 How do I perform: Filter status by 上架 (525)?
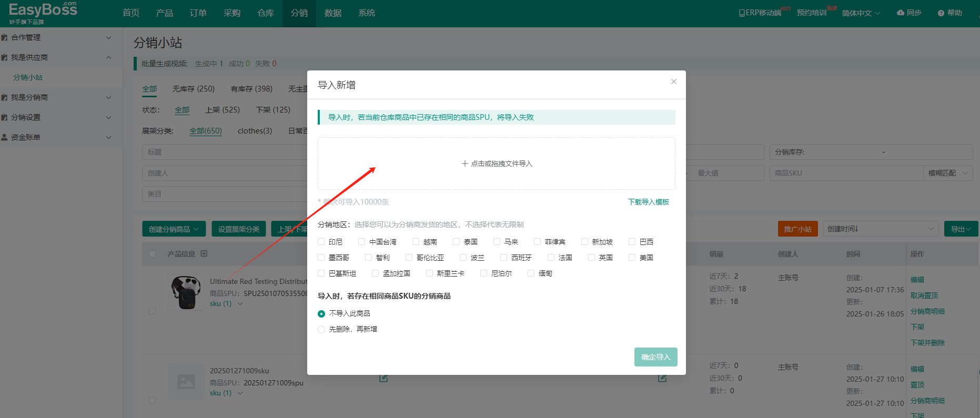(223, 110)
